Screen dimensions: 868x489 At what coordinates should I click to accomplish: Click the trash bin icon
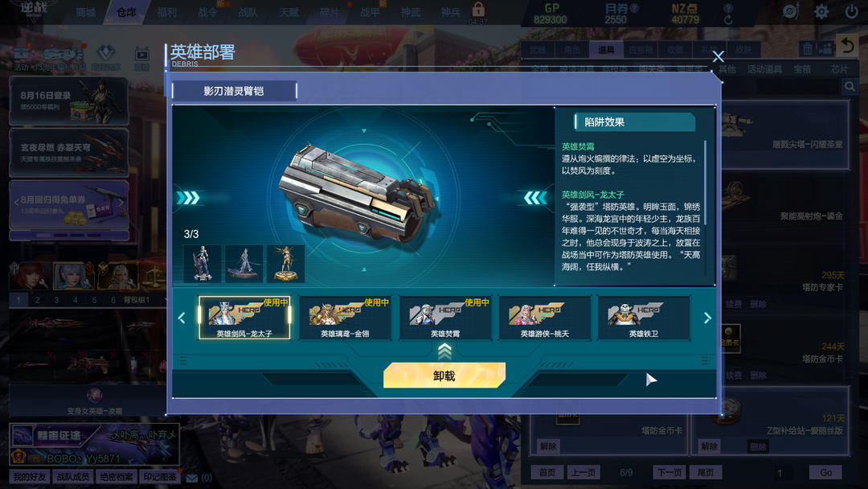(x=808, y=49)
